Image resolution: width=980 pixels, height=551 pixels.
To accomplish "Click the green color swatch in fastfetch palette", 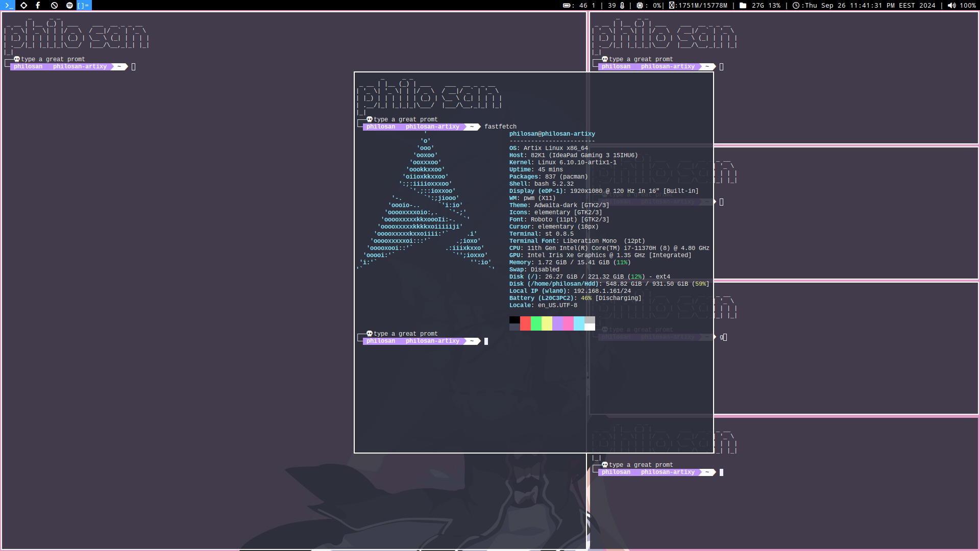I will (x=536, y=323).
